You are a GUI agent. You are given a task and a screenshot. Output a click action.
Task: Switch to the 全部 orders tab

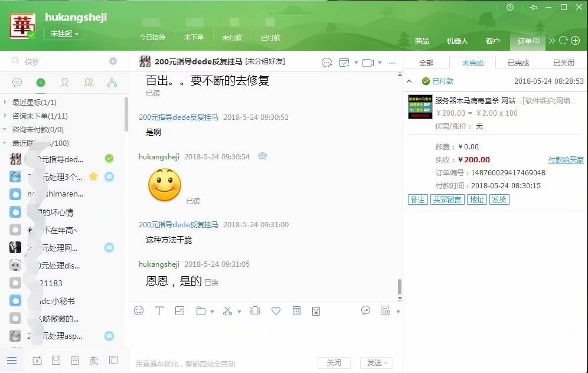[426, 63]
